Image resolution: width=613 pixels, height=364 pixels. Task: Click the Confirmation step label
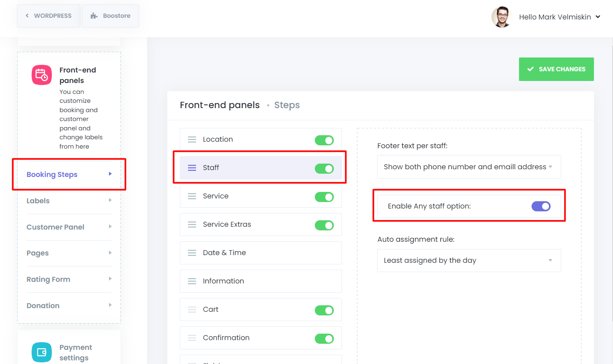pyautogui.click(x=226, y=338)
